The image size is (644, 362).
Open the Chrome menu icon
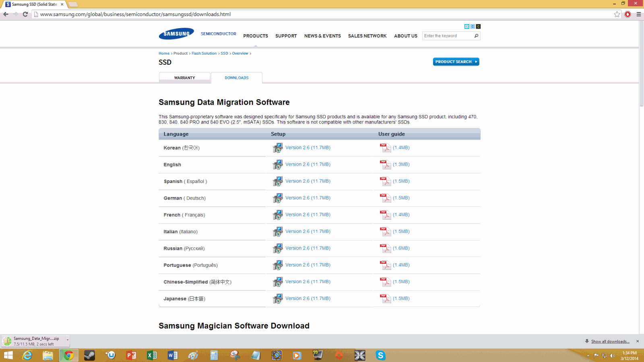tap(639, 14)
